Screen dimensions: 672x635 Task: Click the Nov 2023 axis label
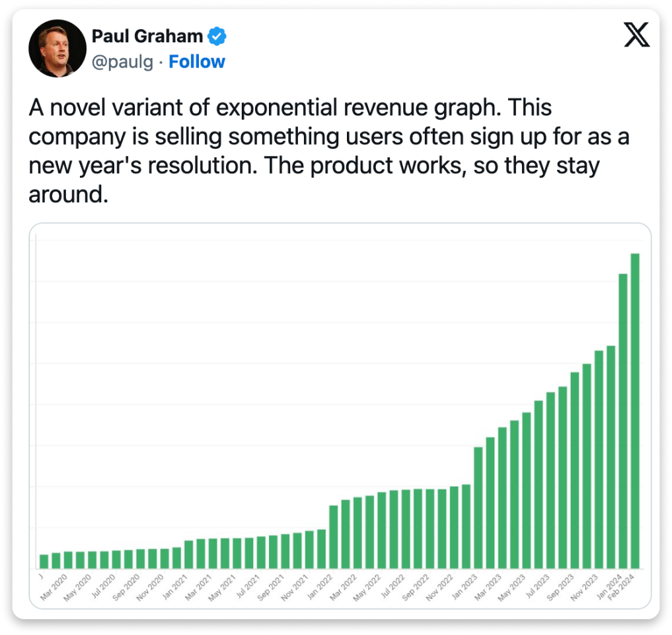(x=584, y=587)
